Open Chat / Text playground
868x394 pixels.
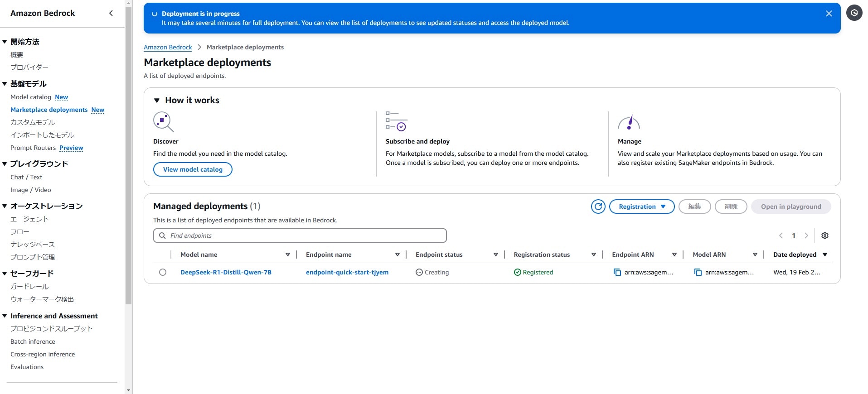(x=26, y=177)
